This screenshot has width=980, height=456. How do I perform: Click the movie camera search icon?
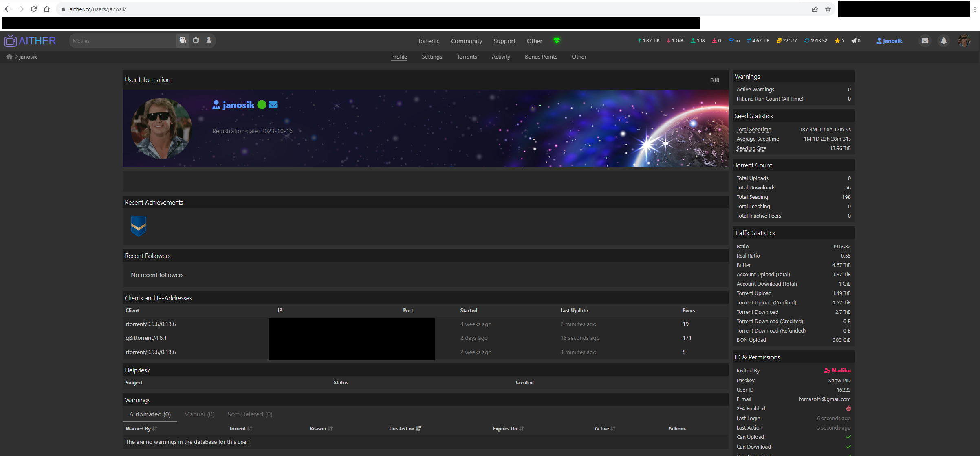[x=183, y=40]
